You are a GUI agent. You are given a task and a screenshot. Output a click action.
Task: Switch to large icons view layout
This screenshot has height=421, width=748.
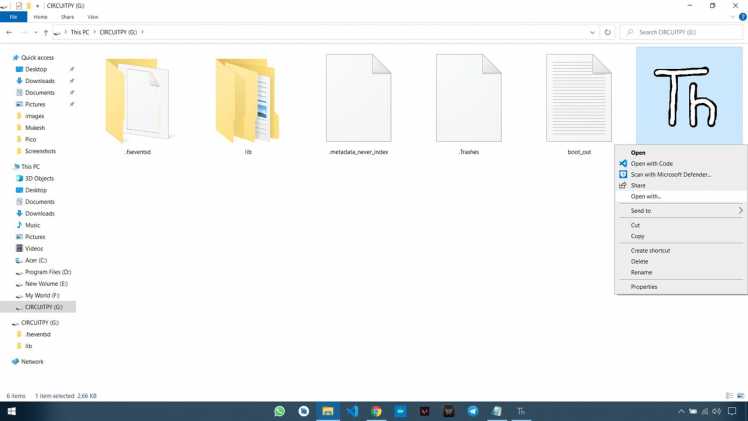740,396
